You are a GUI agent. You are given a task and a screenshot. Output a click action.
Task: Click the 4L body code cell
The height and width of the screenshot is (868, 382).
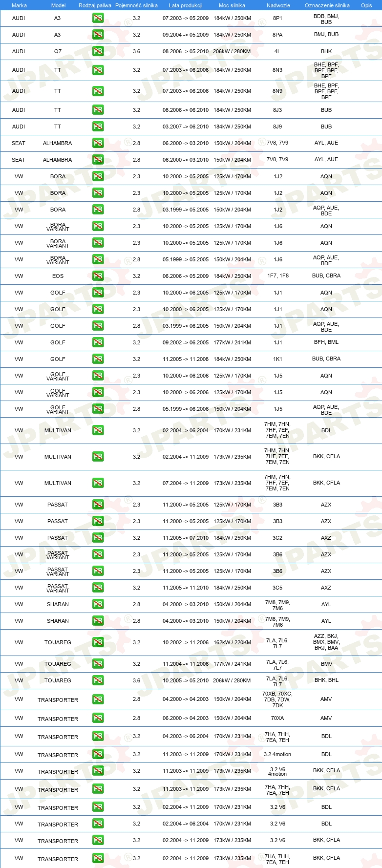277,51
